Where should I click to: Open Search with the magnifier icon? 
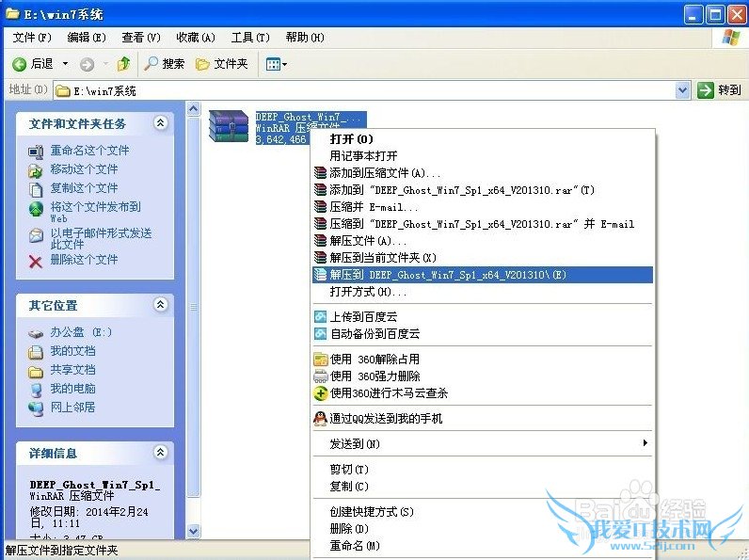[x=151, y=63]
